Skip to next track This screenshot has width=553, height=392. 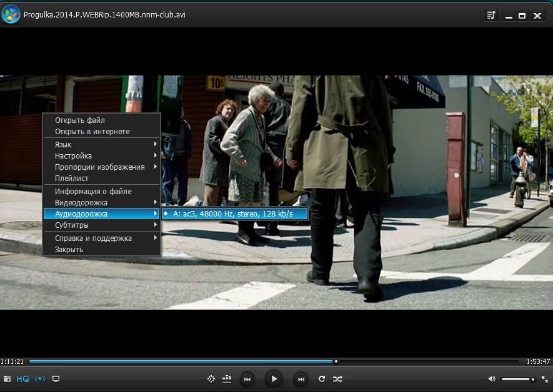point(301,380)
